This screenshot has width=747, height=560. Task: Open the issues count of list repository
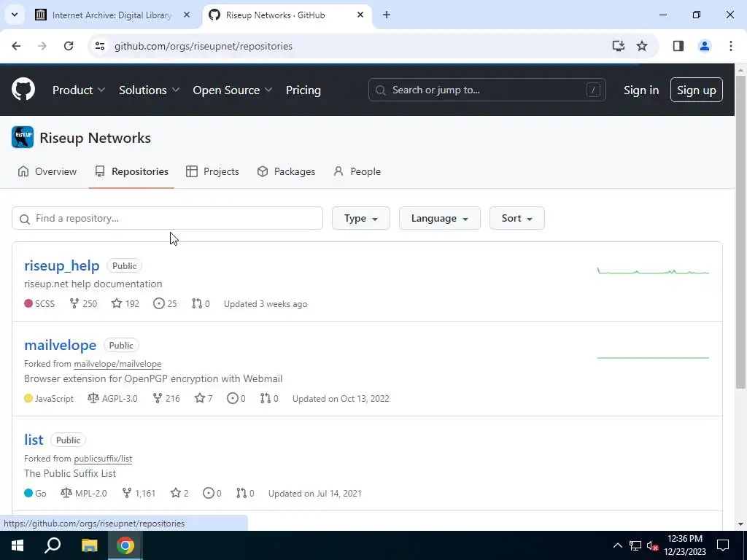click(212, 494)
